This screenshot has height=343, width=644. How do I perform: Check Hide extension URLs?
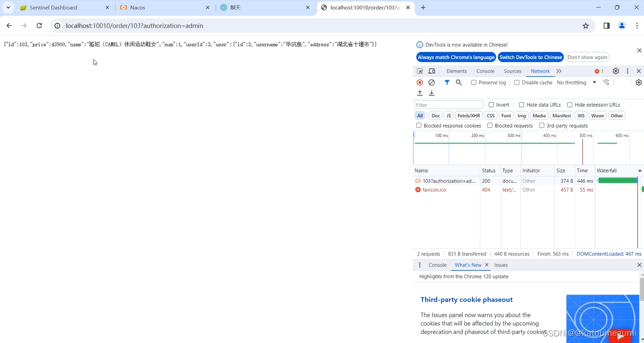[569, 105]
